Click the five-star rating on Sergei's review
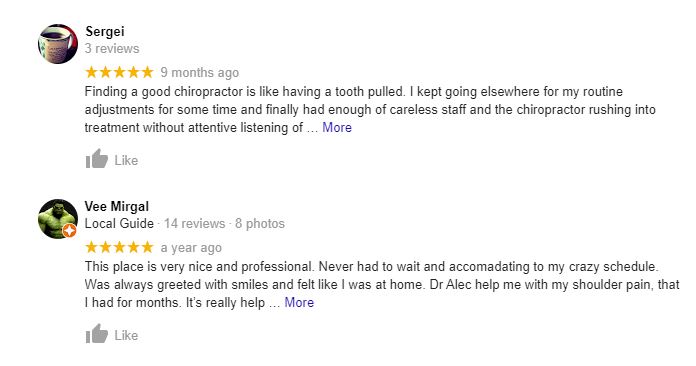Viewport: 696px width, 366px height. [119, 72]
